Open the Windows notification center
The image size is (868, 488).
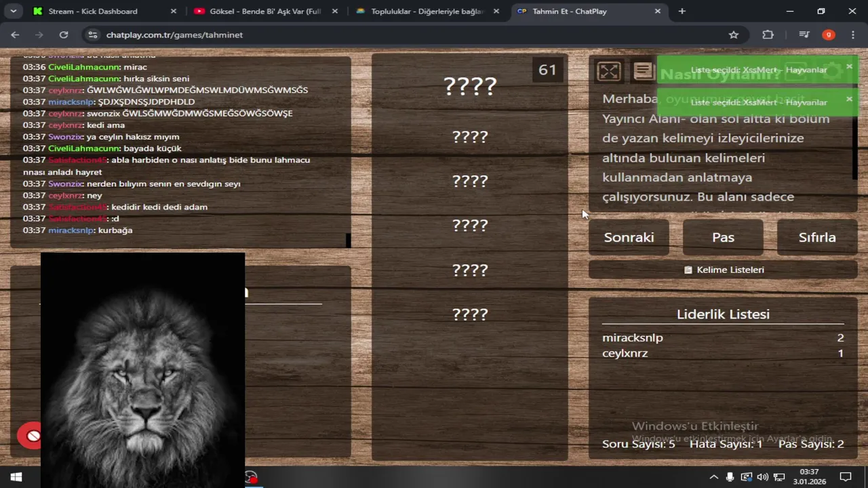pos(846,476)
